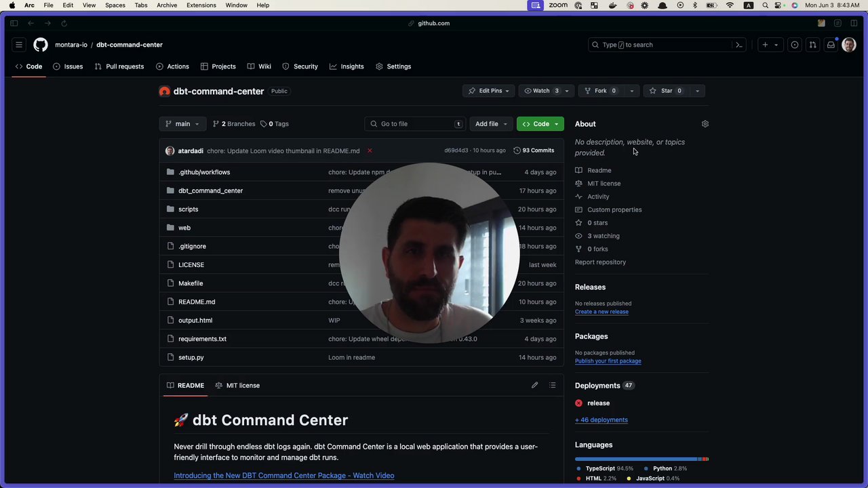This screenshot has height=488, width=868.
Task: Reload the page with refresh icon
Action: click(64, 23)
